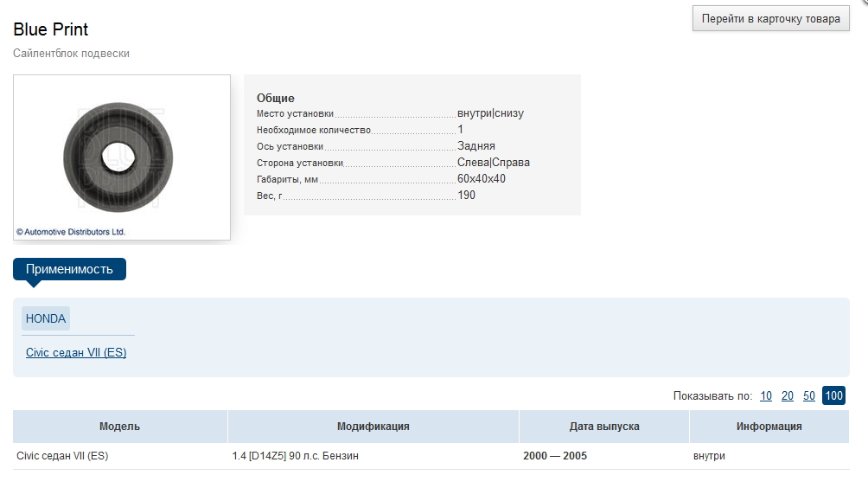Select 100 items per page
868x488 pixels.
point(833,395)
